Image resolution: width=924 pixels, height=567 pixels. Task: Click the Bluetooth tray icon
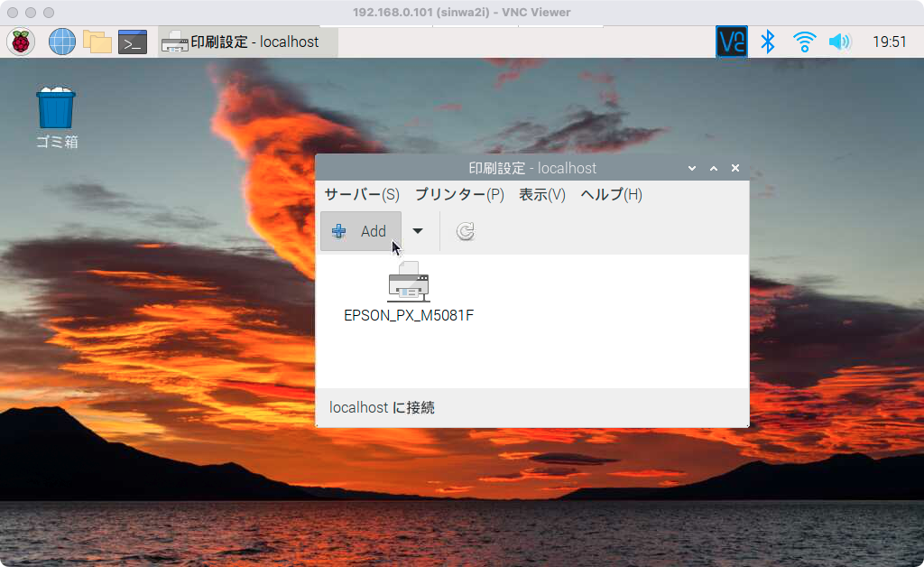[x=768, y=42]
